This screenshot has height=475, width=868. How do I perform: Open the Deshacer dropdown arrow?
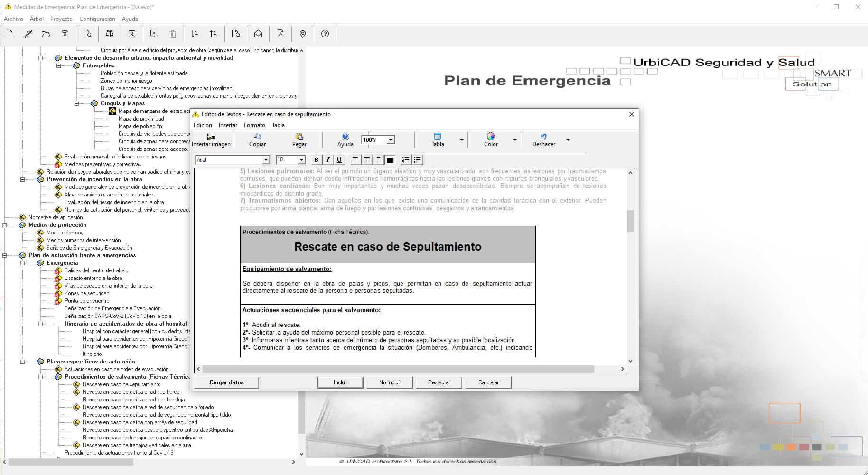coord(568,140)
